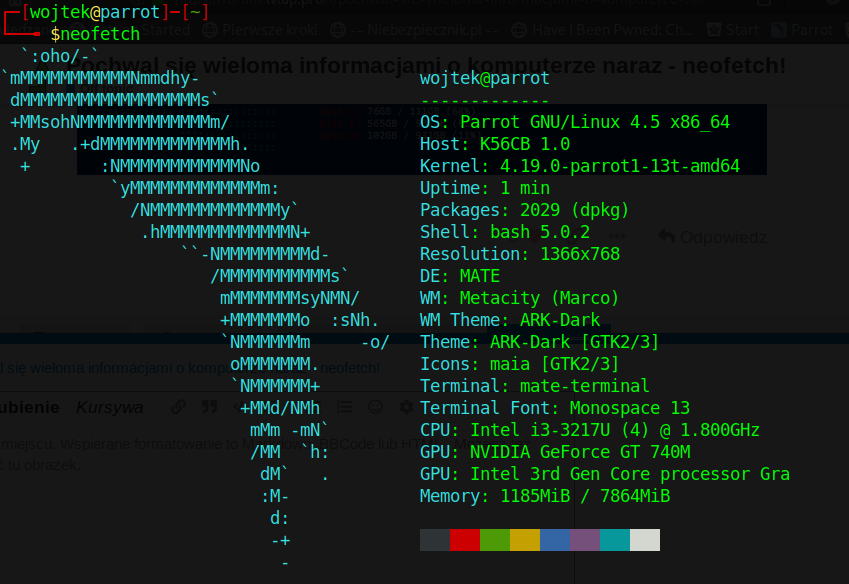Click the insert link icon in editor
This screenshot has height=584, width=849.
coord(178,407)
